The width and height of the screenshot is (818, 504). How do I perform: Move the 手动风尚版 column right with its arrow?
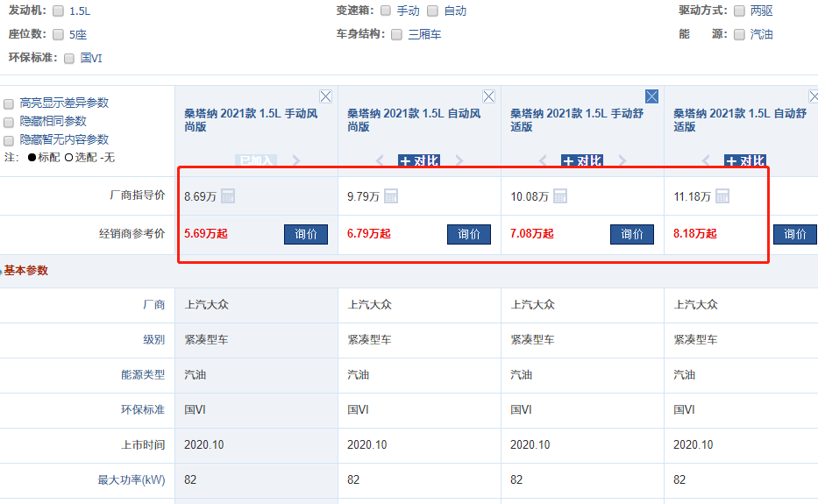295,160
